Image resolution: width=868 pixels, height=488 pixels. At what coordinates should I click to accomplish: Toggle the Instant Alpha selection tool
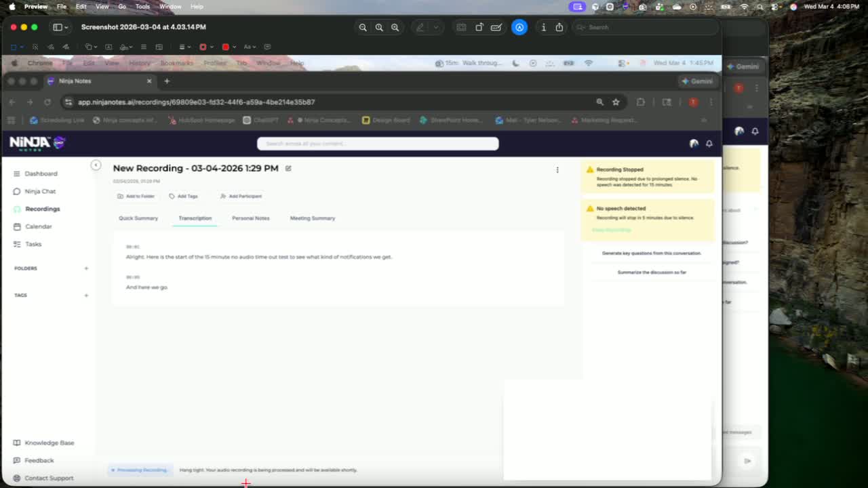click(x=35, y=47)
